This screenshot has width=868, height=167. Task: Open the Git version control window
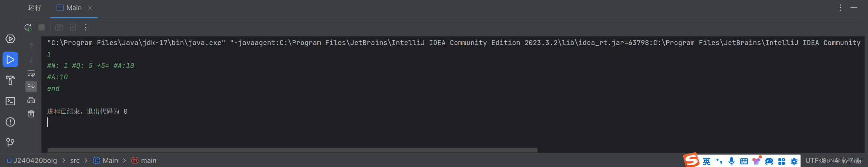point(10,142)
